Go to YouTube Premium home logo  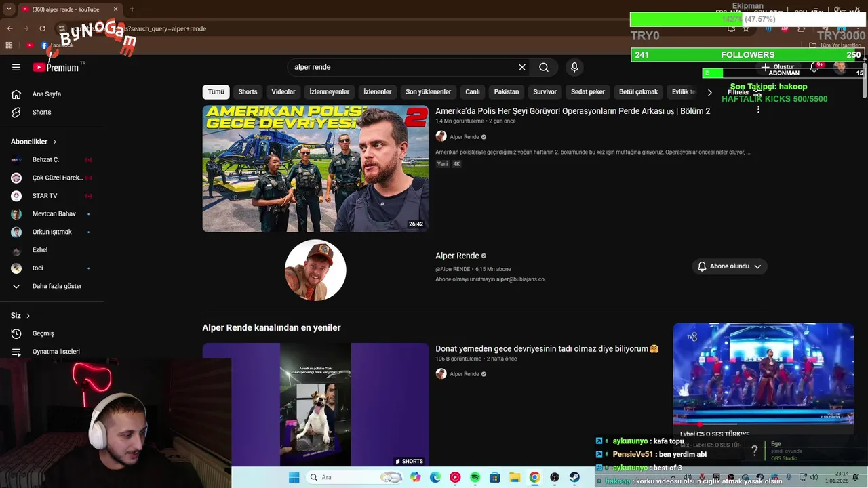[x=56, y=67]
